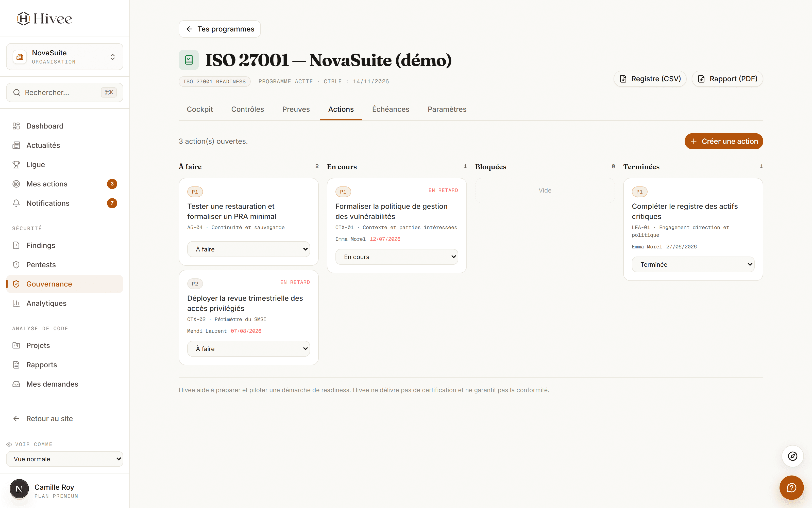The image size is (812, 508).
Task: Click the Mes actions target icon
Action: tap(16, 184)
